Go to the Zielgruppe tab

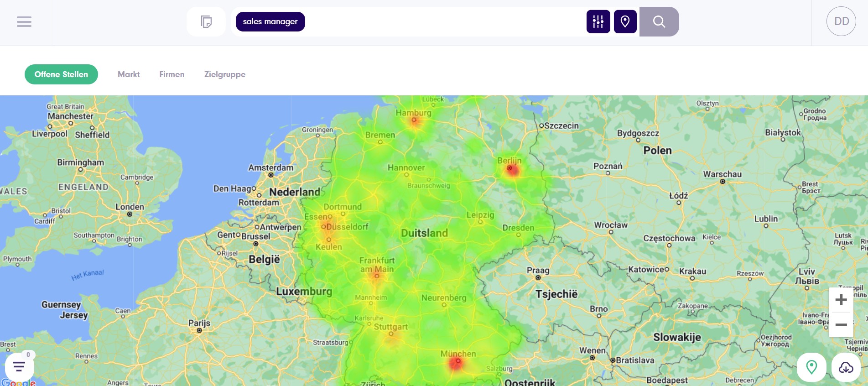pyautogui.click(x=224, y=74)
